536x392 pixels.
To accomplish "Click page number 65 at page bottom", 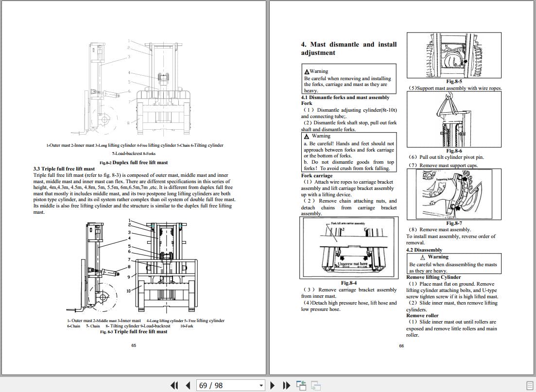I will pyautogui.click(x=134, y=345).
